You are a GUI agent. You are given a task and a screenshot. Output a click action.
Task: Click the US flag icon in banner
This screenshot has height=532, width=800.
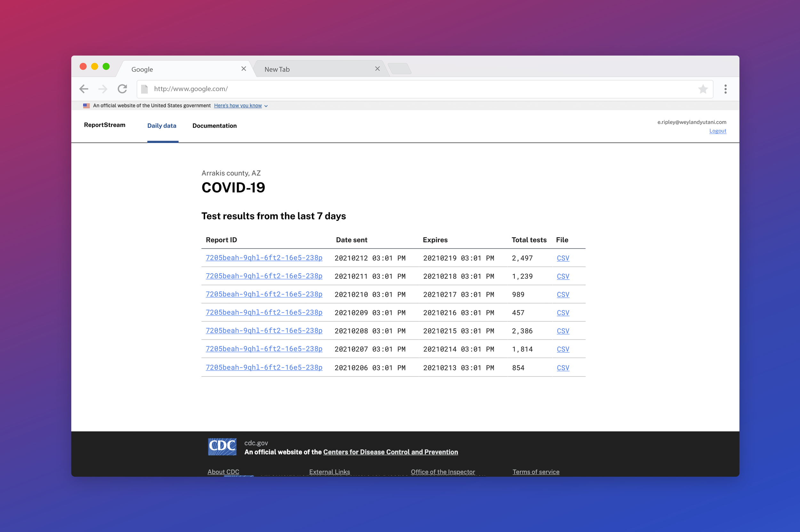pos(87,106)
